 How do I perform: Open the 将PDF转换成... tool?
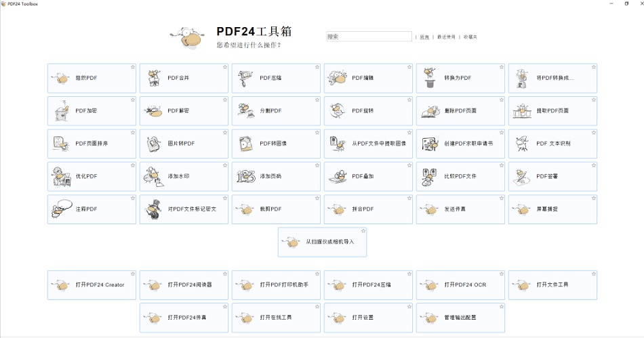(552, 78)
